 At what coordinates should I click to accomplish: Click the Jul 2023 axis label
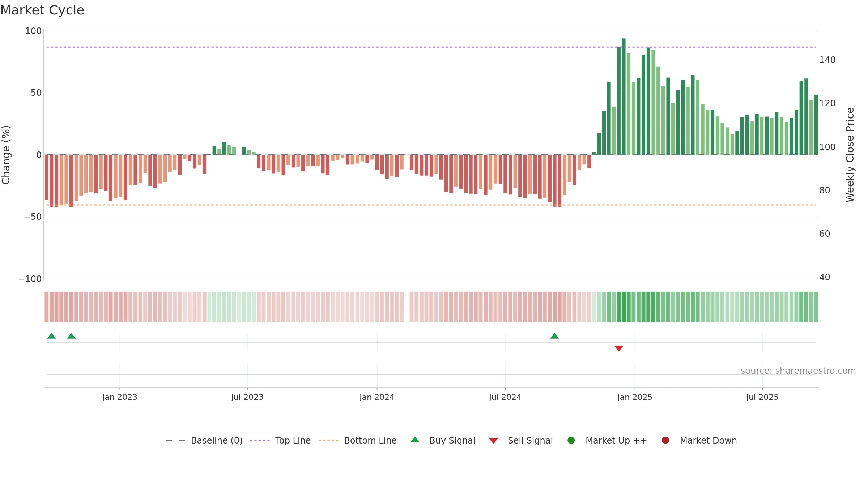(x=247, y=397)
